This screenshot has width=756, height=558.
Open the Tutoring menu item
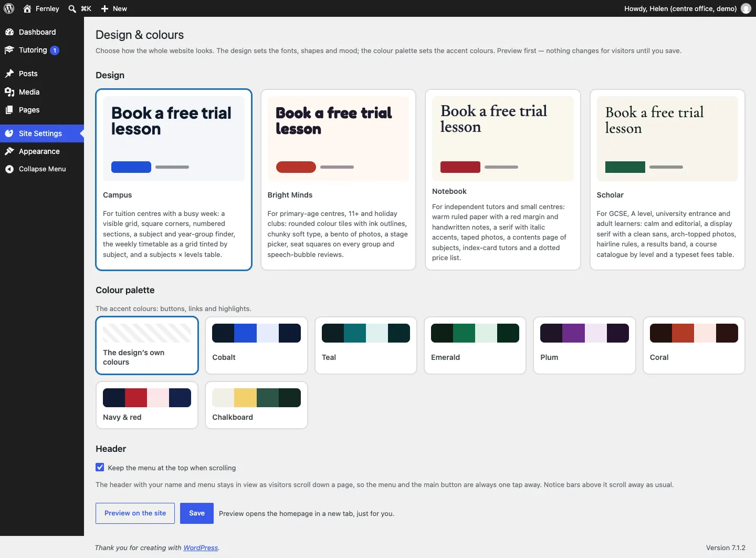point(42,50)
